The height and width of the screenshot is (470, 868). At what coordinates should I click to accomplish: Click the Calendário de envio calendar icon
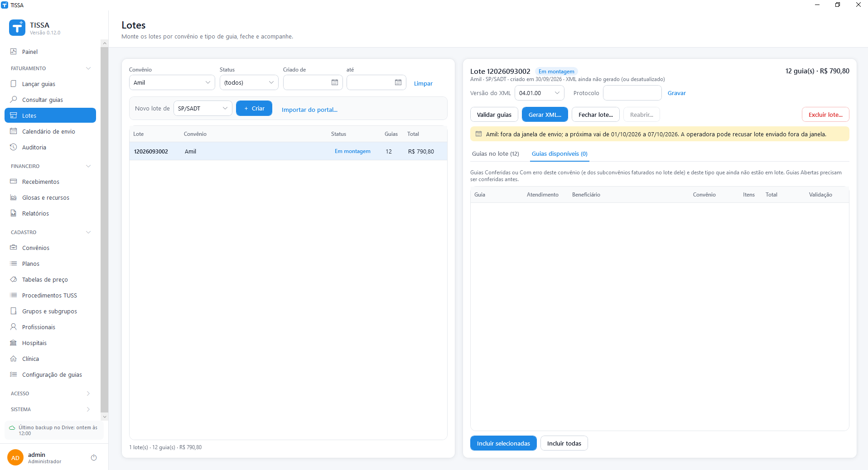14,131
